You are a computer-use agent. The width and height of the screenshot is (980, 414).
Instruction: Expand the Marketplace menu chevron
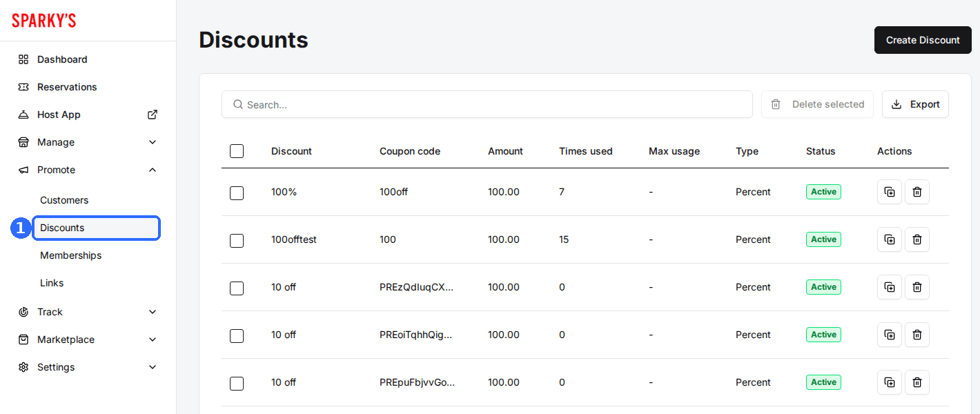tap(153, 339)
